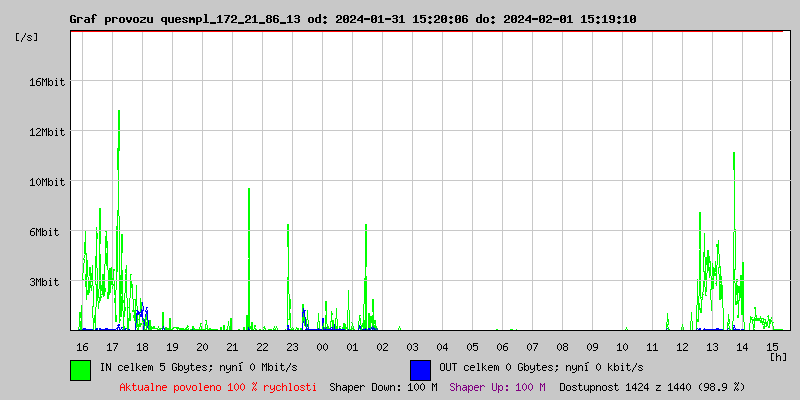The height and width of the screenshot is (400, 800).
Task: Click the 12Mbit y-axis label
Action: (x=47, y=132)
